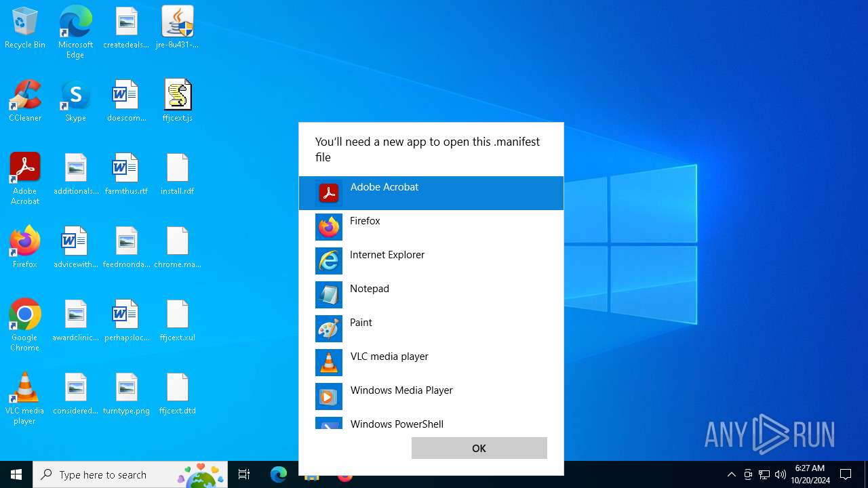The width and height of the screenshot is (868, 488).
Task: Click the Windows Start button
Action: tap(16, 474)
